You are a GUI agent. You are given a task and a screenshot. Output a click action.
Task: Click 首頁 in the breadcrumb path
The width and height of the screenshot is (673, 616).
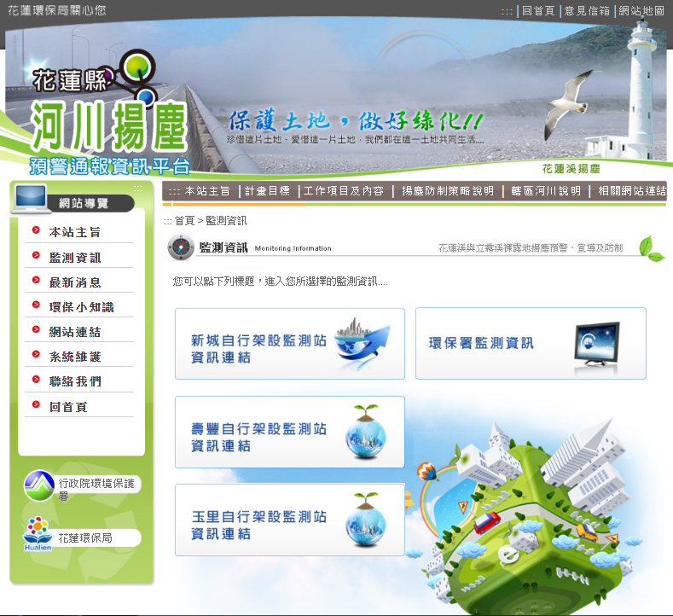(x=184, y=221)
